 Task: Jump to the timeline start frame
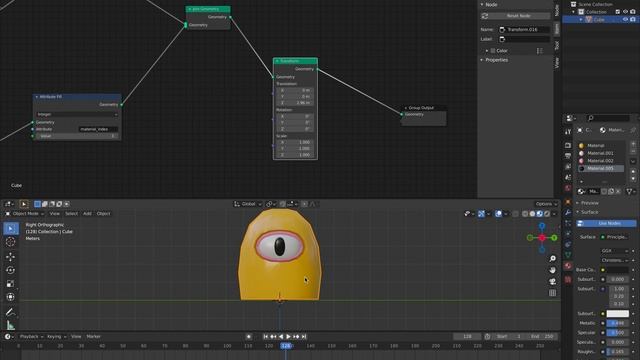pyautogui.click(x=266, y=336)
